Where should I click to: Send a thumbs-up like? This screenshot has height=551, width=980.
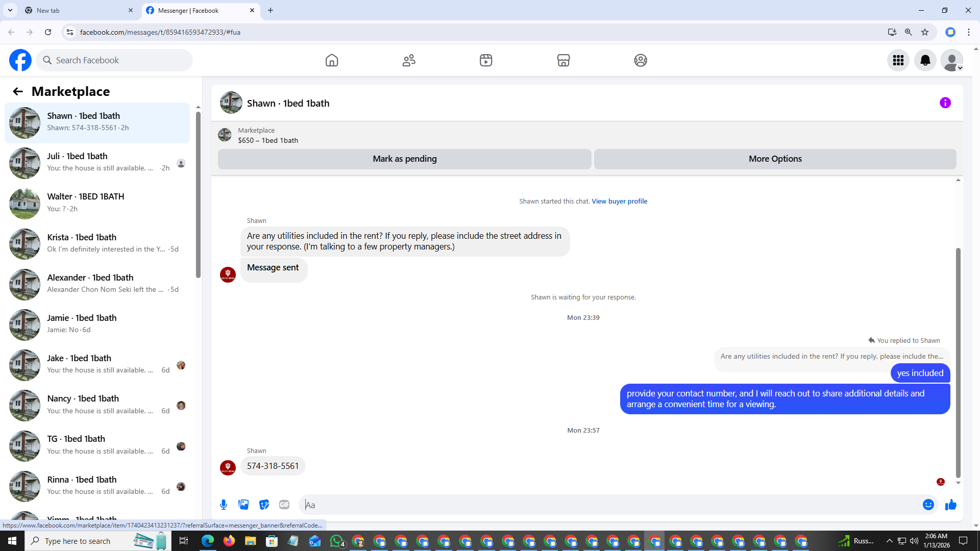[950, 505]
